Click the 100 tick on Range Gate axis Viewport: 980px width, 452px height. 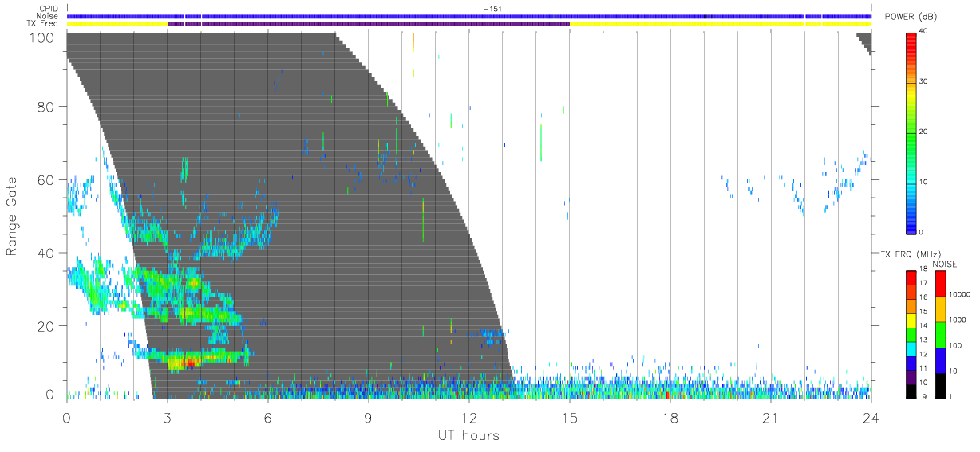coord(43,37)
